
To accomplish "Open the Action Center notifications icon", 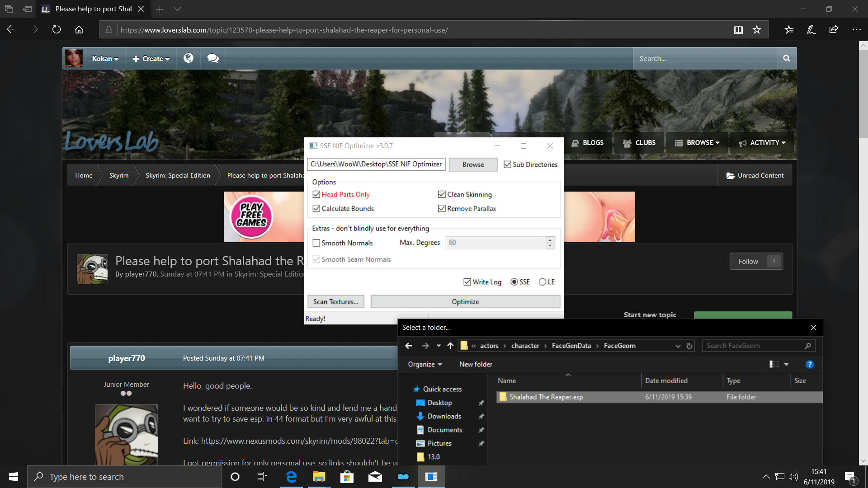I will pyautogui.click(x=850, y=477).
